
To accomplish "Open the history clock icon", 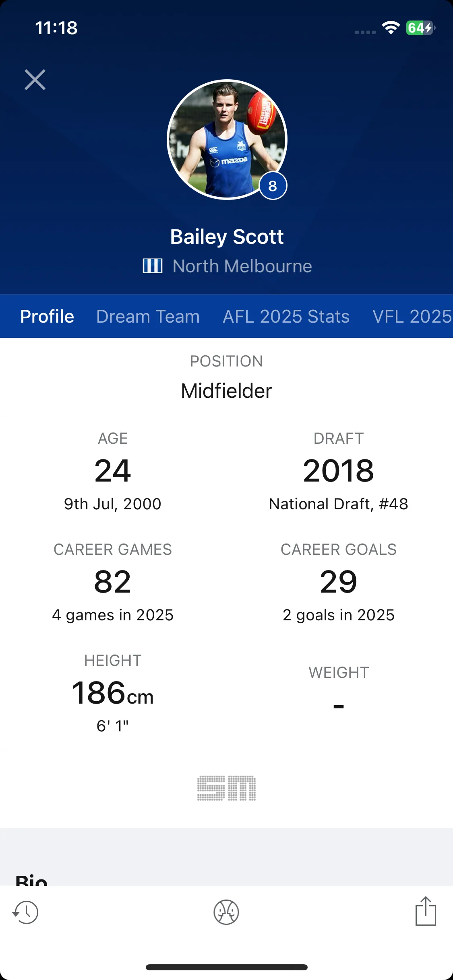I will point(25,912).
